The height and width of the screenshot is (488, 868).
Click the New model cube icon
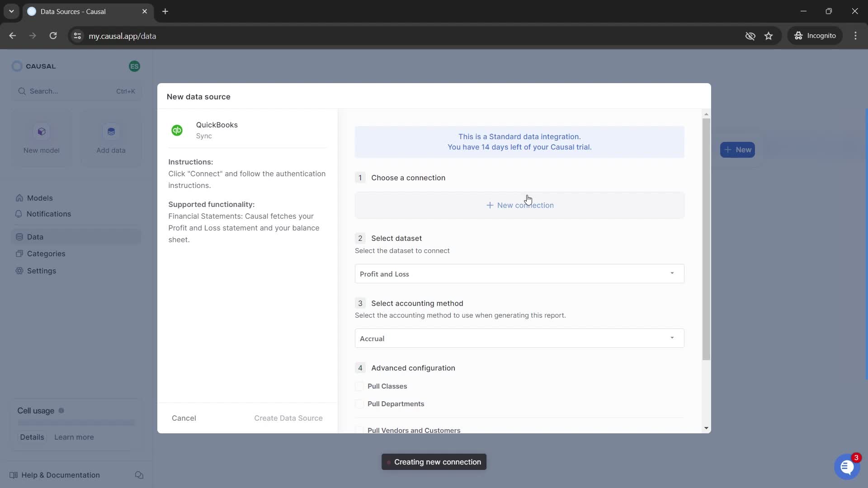(42, 131)
